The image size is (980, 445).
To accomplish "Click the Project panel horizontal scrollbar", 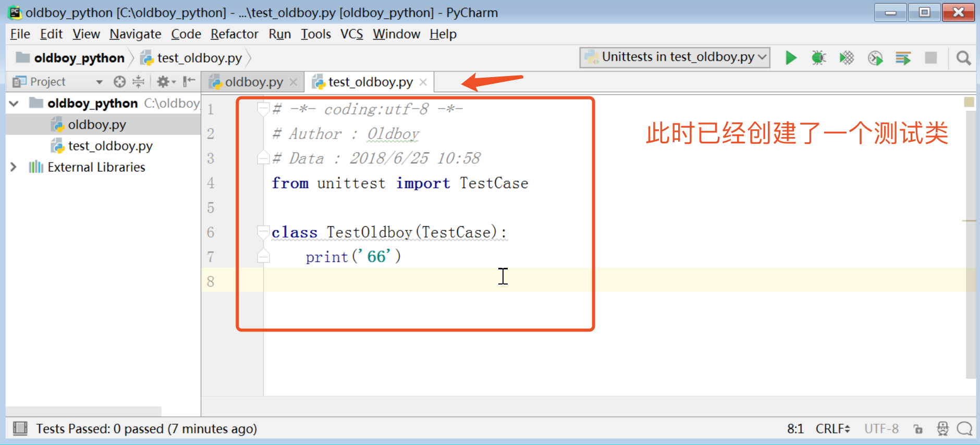I will click(83, 411).
